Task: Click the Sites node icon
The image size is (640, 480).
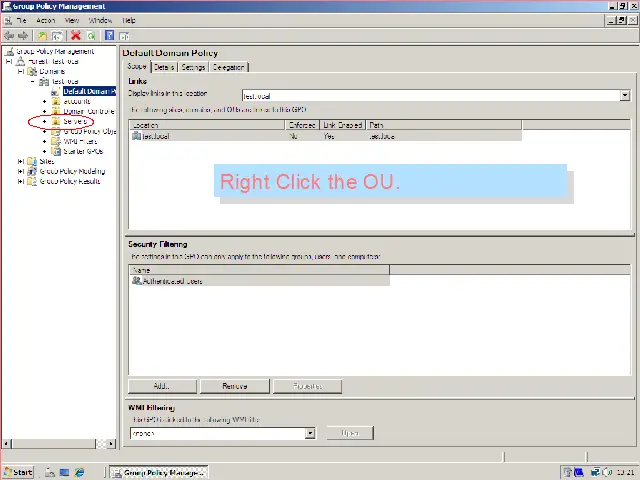Action: [32, 161]
